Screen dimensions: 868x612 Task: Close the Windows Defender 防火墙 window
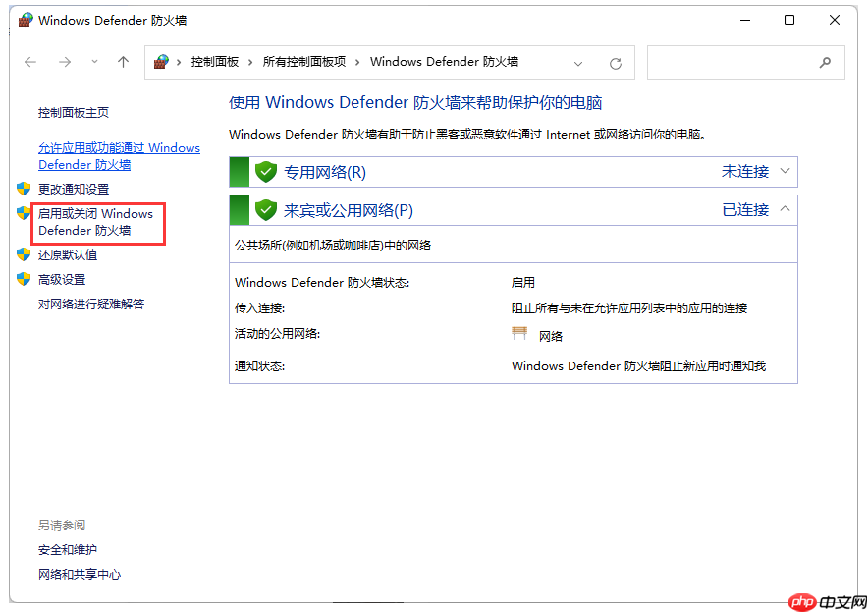(x=835, y=20)
